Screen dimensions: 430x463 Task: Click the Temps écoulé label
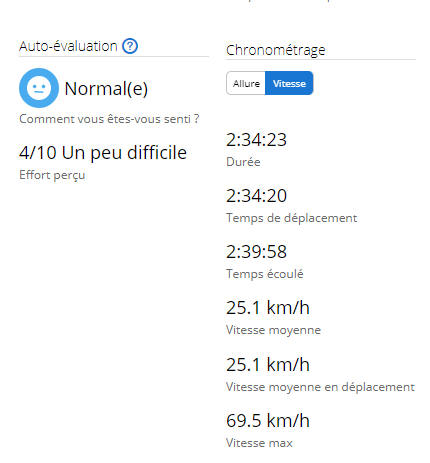[265, 274]
